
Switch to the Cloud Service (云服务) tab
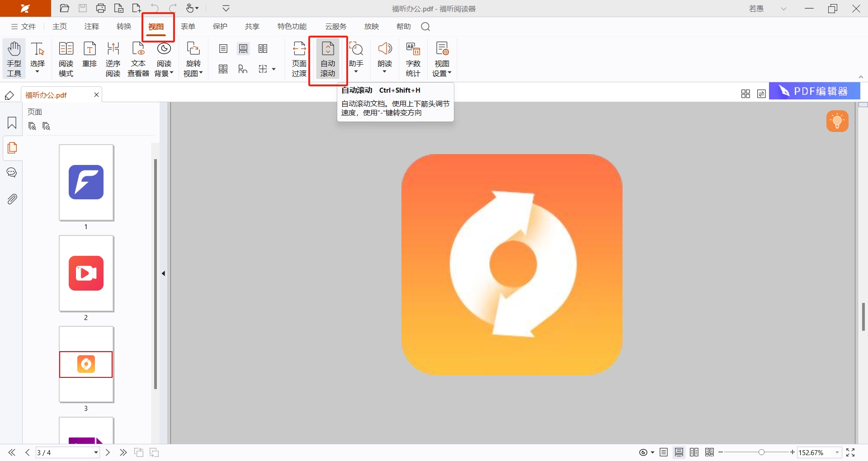click(x=336, y=27)
